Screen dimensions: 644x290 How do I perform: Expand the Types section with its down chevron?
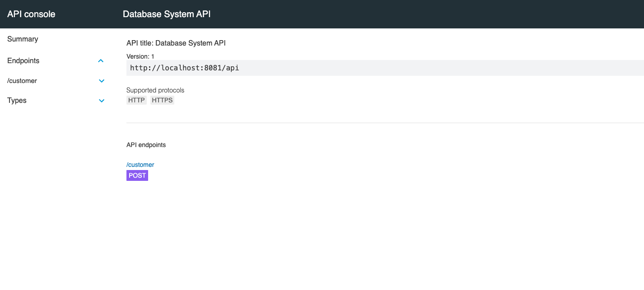(102, 101)
